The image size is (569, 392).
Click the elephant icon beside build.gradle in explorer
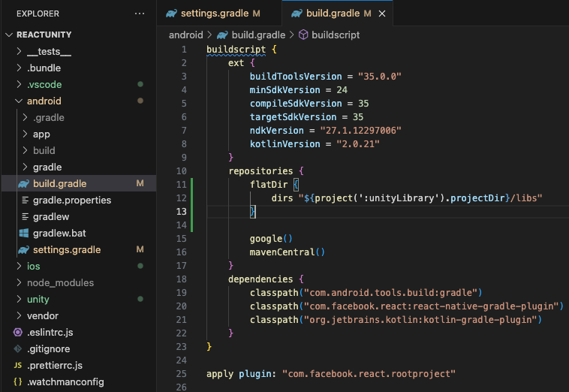coord(23,184)
